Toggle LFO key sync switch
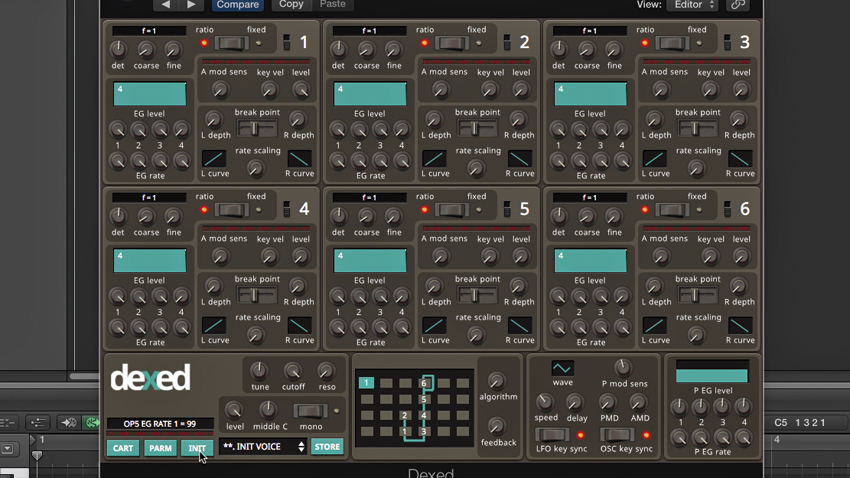Viewport: 850px width, 478px height. pyautogui.click(x=552, y=435)
